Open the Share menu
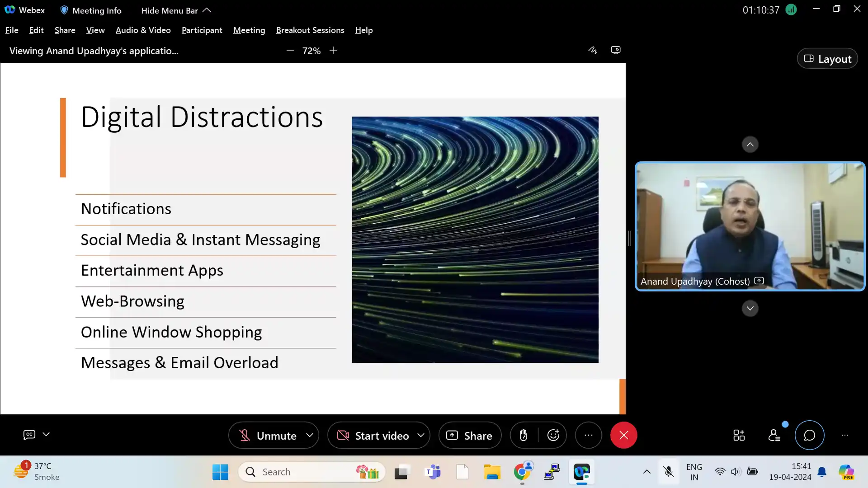 [65, 30]
